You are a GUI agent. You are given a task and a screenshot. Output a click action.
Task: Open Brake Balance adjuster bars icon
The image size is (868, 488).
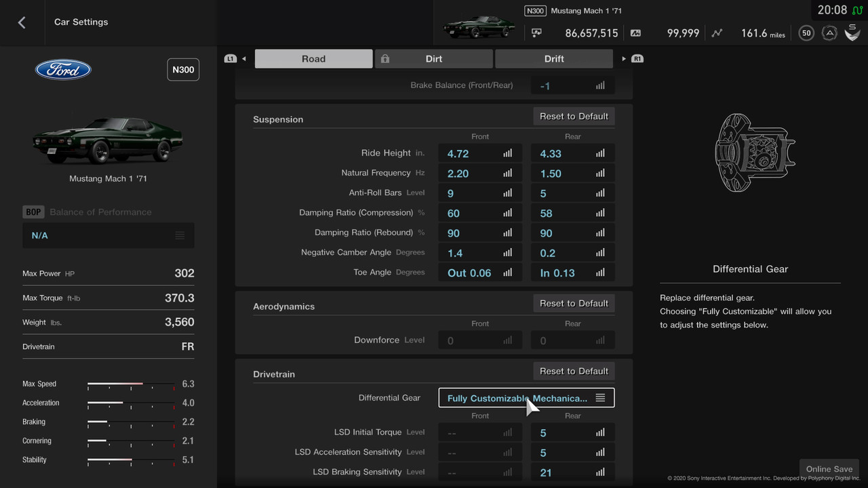600,86
